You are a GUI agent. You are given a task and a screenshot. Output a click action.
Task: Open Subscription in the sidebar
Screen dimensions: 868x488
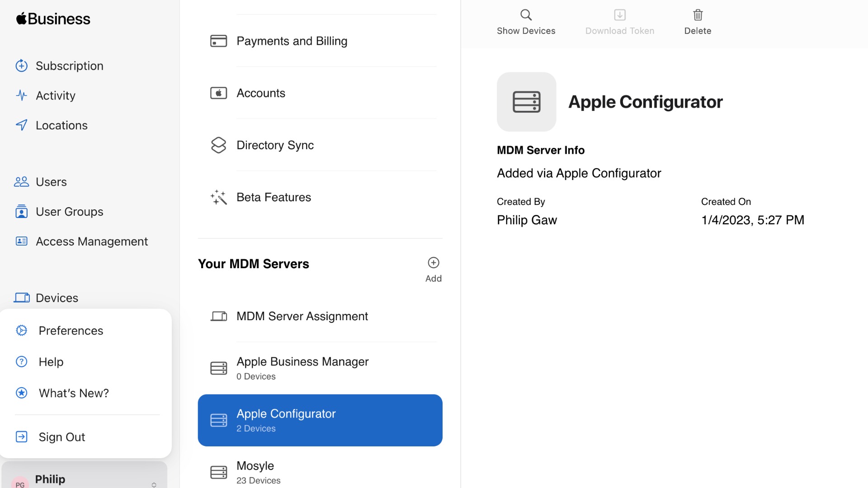(x=69, y=66)
